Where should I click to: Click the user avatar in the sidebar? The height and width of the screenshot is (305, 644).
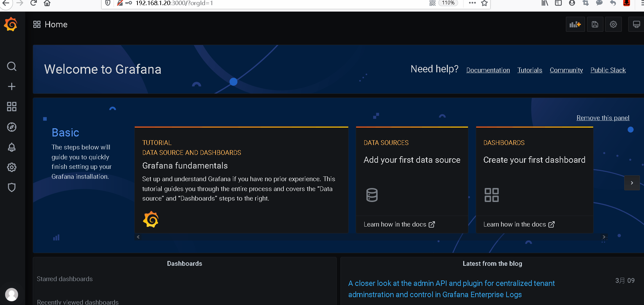click(x=12, y=294)
